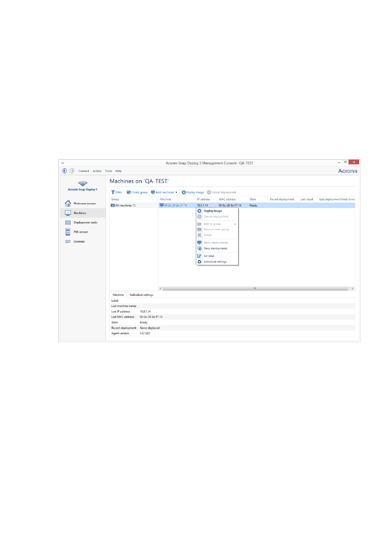Switch to the Machine details tab
Screen dimensions: 392x554
pyautogui.click(x=118, y=295)
